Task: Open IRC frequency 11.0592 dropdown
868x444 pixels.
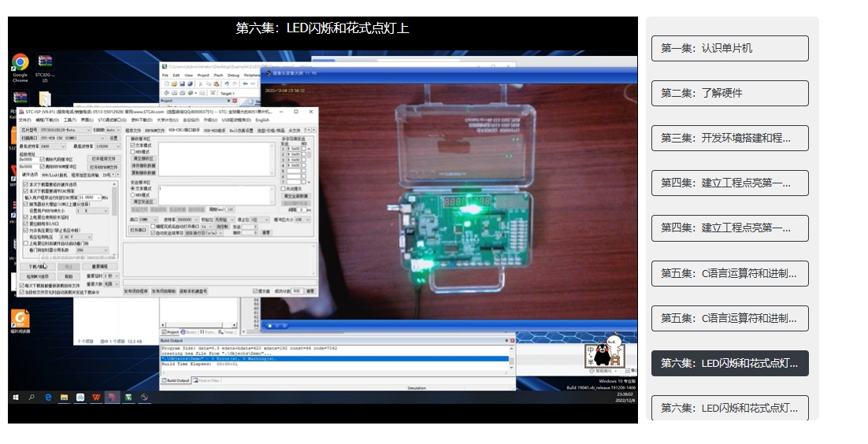Action: pyautogui.click(x=91, y=197)
